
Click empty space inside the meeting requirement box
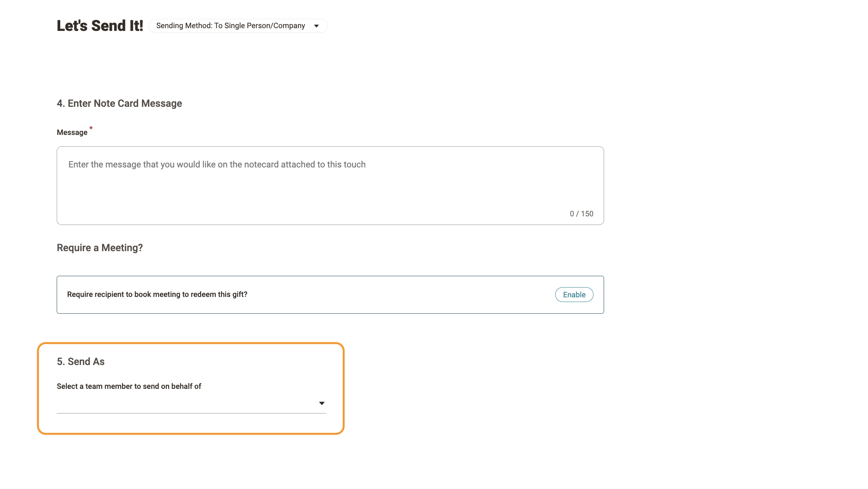[399, 295]
